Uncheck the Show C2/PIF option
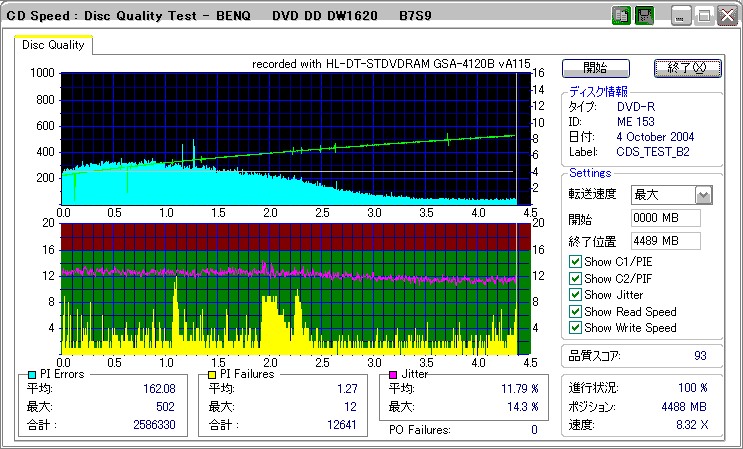Screen dimensions: 743x449 tap(575, 278)
